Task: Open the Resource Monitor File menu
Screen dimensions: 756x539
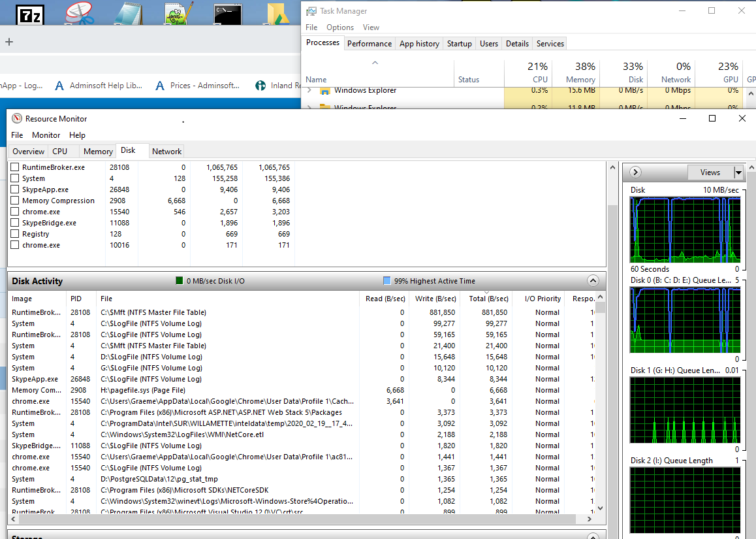Action: 17,135
